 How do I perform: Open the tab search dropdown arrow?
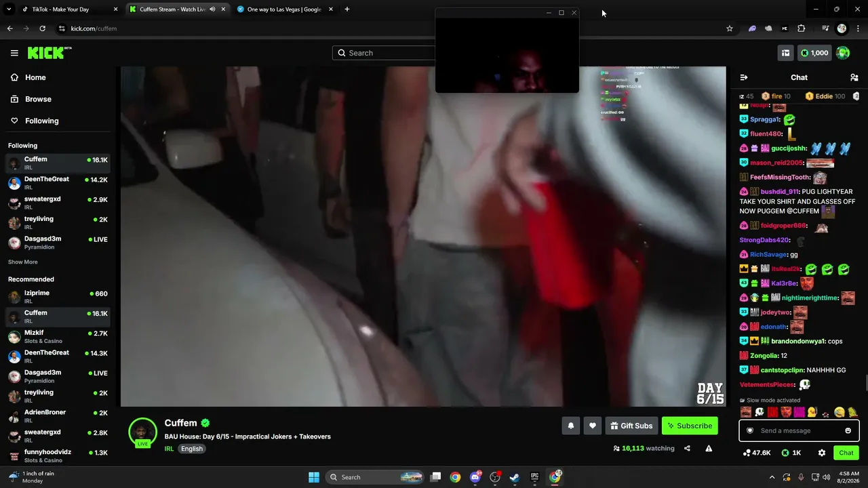point(9,9)
